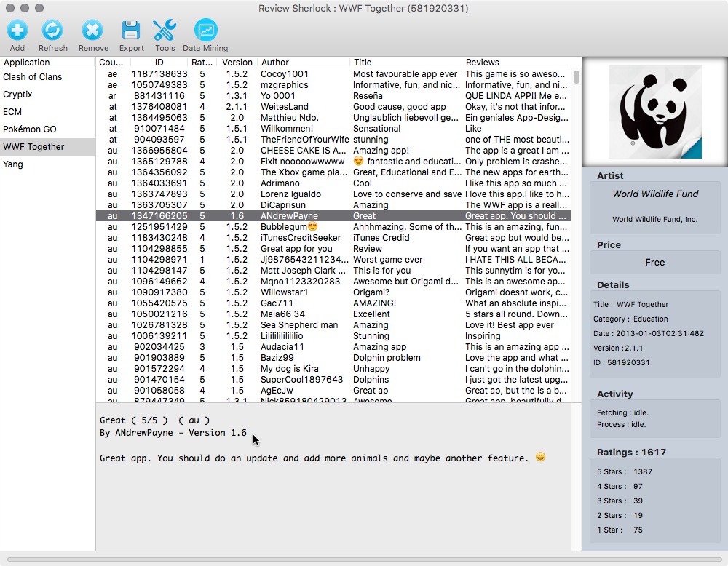Click the 1 Star count 75
The image size is (728, 566).
(x=638, y=530)
